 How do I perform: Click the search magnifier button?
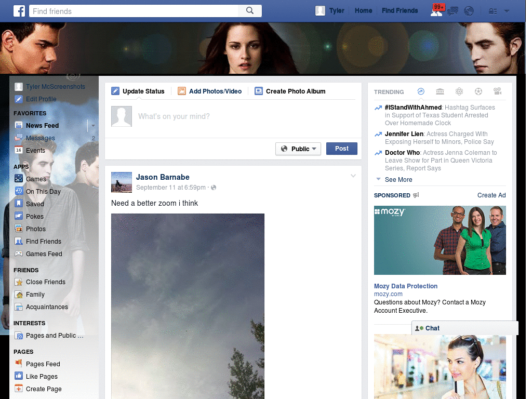tap(250, 11)
